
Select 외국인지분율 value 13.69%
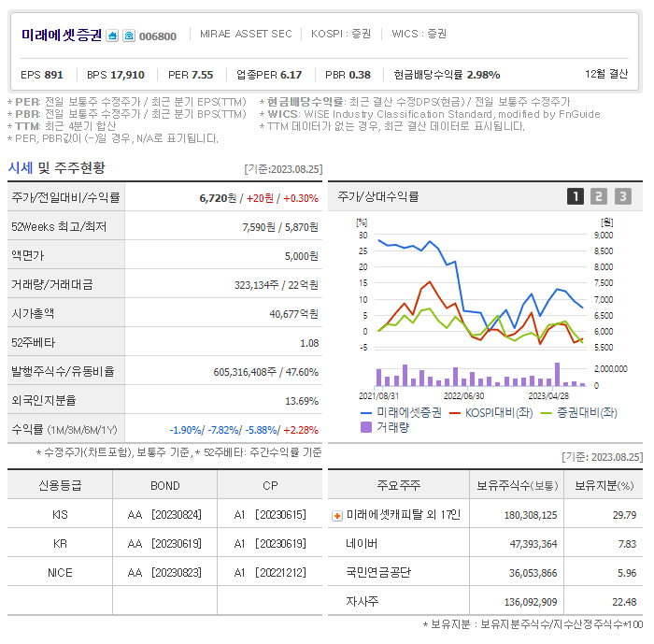(302, 401)
